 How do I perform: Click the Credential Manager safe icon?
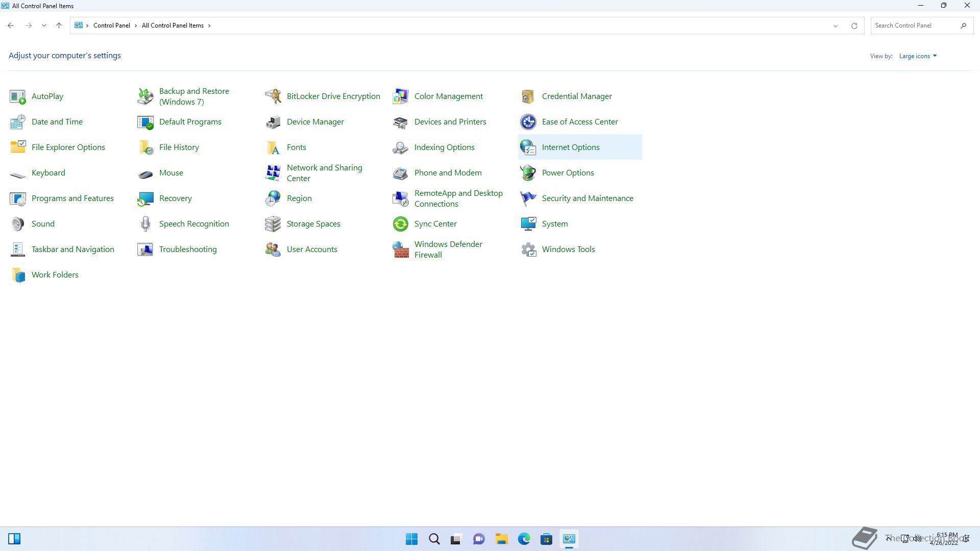coord(528,96)
